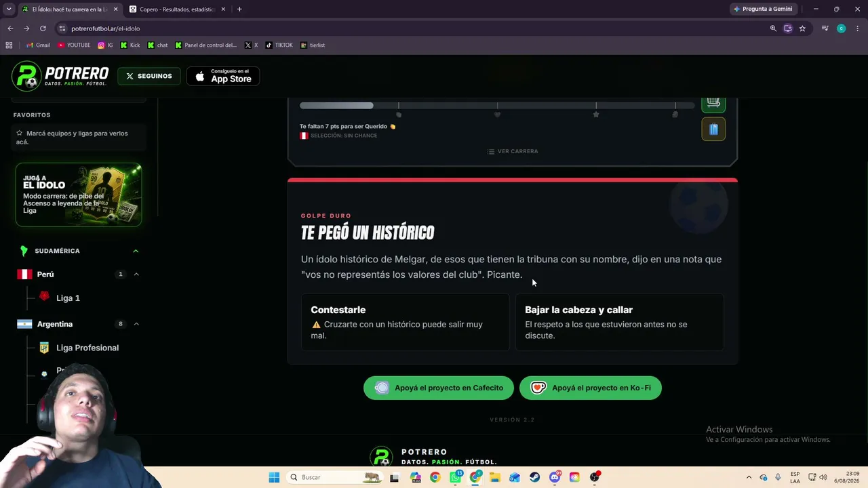Open a new browser tab
This screenshot has height=488, width=868.
pyautogui.click(x=239, y=9)
